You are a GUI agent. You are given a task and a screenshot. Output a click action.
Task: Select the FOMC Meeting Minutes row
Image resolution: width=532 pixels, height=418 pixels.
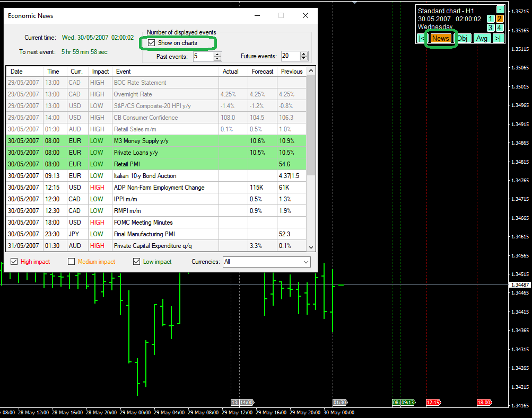click(x=156, y=223)
